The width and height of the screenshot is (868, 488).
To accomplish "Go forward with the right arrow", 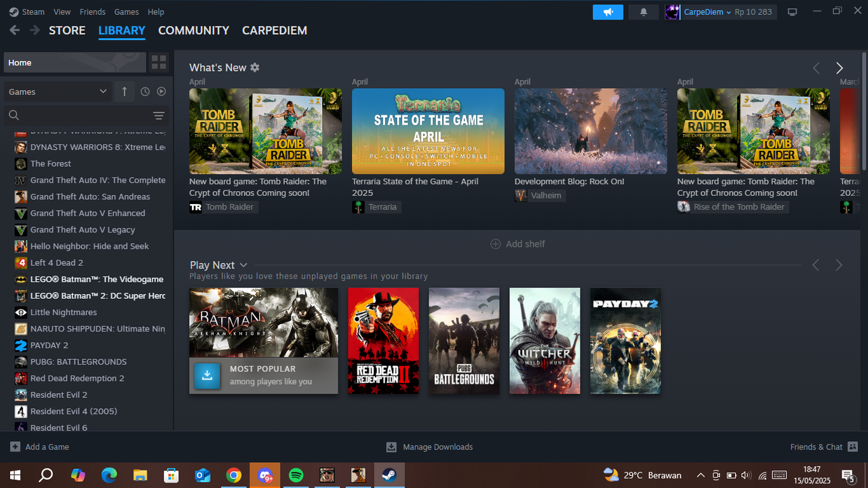I will 35,30.
